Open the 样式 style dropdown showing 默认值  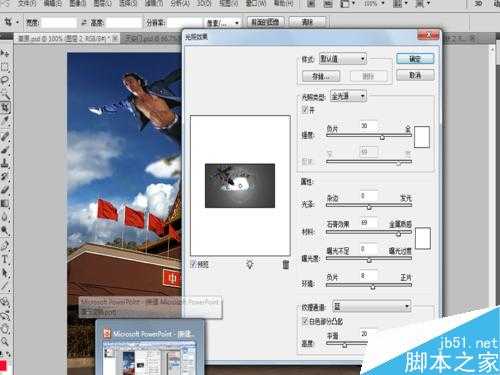(x=343, y=59)
